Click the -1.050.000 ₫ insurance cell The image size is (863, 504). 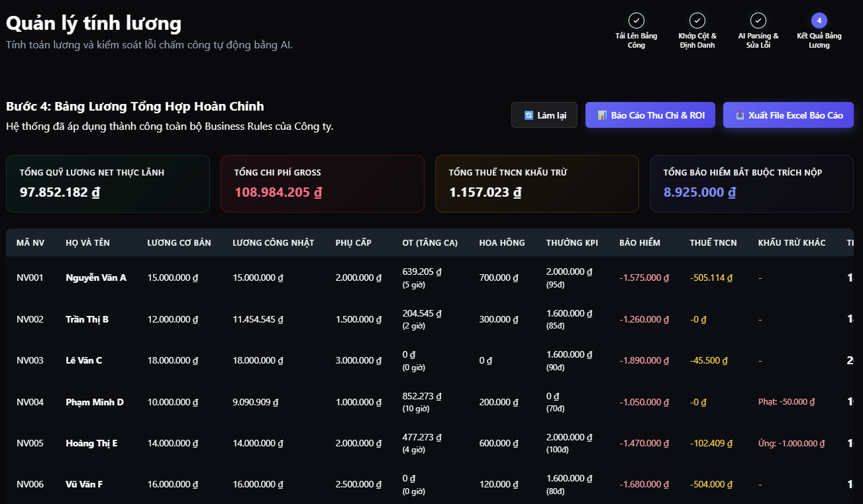click(x=644, y=402)
